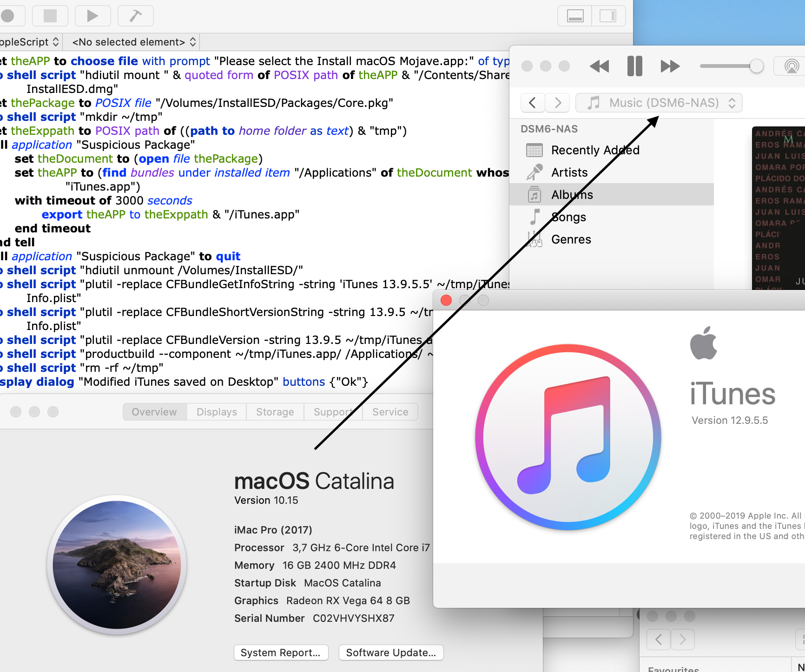Switch to Displays tab
The height and width of the screenshot is (672, 805).
(x=217, y=412)
